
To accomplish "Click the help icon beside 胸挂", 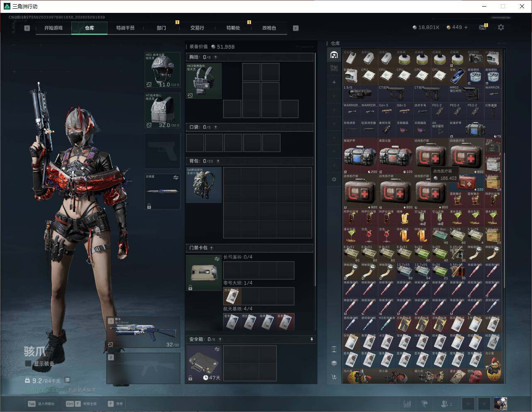I will [x=215, y=57].
